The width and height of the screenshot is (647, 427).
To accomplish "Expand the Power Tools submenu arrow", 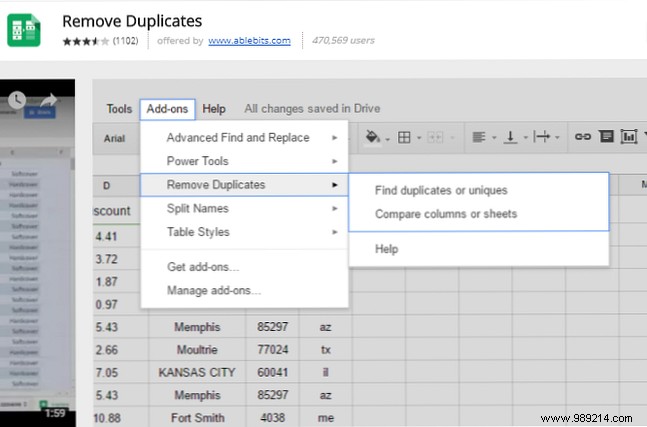I will coord(335,161).
